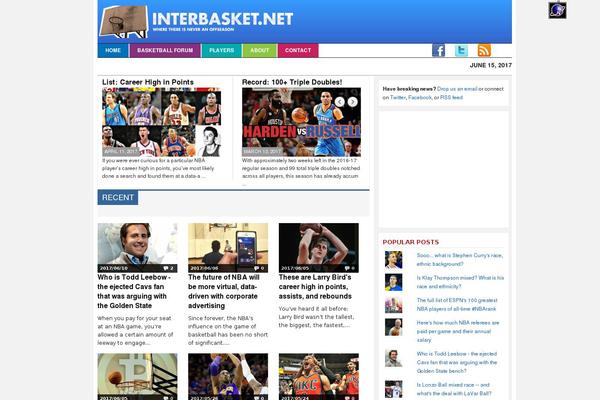Open the orange RSS feed icon
This screenshot has height=400, width=600.
[484, 50]
